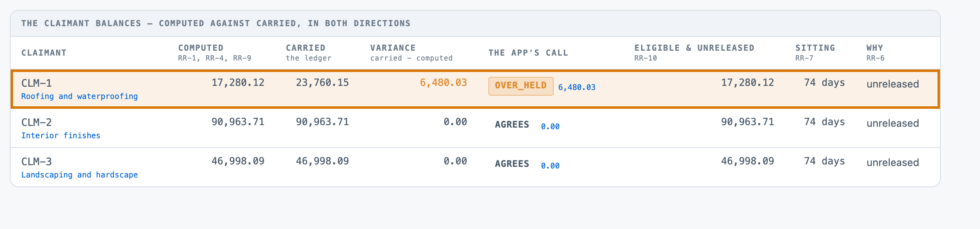Select the CLM-3 claimant ID

tap(36, 162)
